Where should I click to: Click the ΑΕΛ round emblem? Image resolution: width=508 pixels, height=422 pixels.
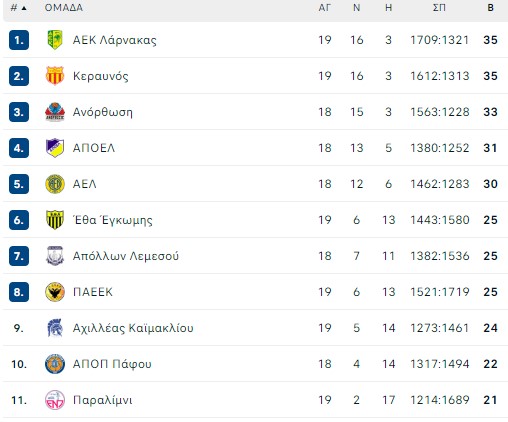[55, 184]
